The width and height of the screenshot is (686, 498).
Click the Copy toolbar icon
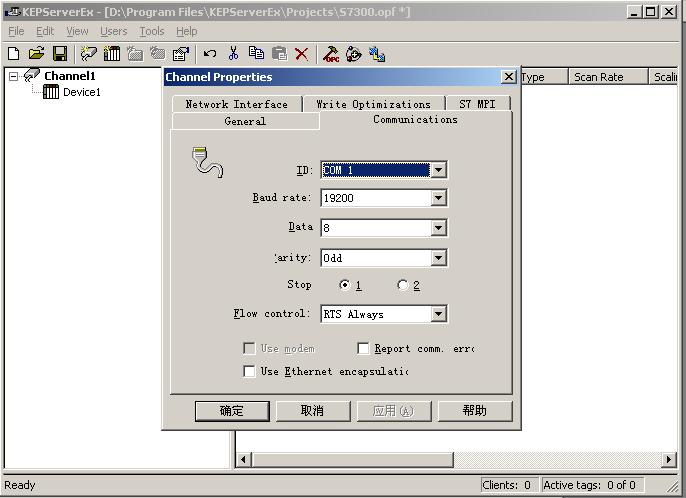point(256,53)
